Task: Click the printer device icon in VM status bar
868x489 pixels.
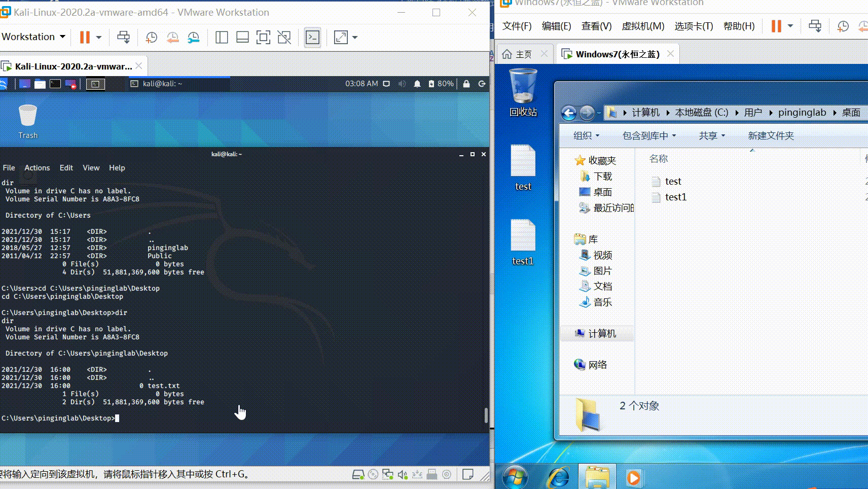Action: (431, 474)
